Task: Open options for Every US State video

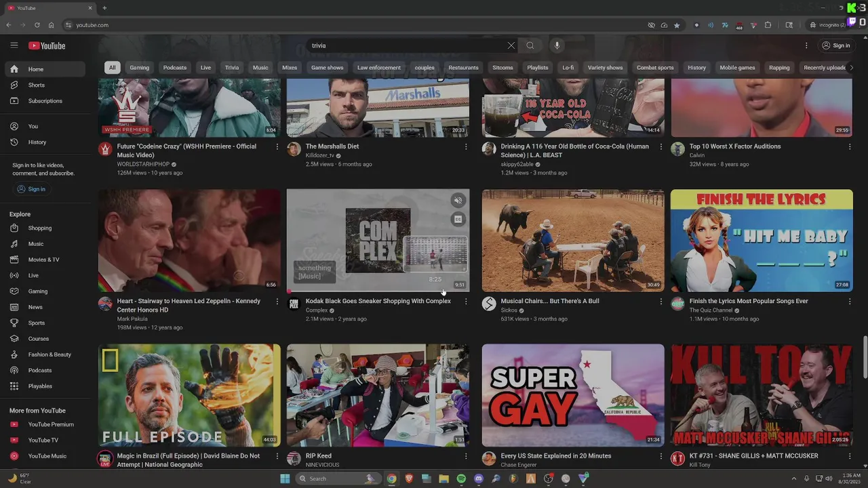Action: 661,456
